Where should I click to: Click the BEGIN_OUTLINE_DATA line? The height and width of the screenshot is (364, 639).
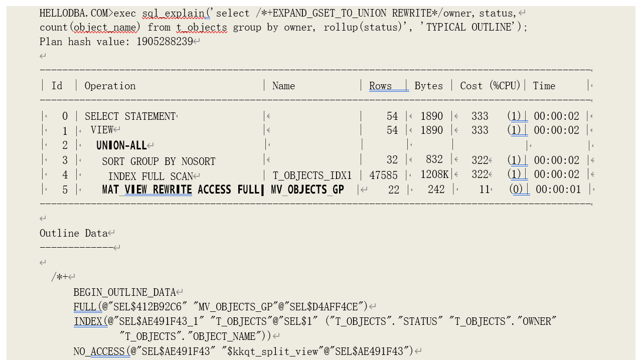124,292
